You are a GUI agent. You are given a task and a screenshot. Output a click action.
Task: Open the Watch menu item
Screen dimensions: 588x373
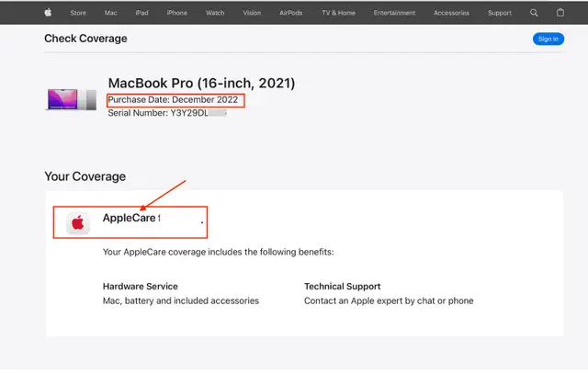click(215, 13)
